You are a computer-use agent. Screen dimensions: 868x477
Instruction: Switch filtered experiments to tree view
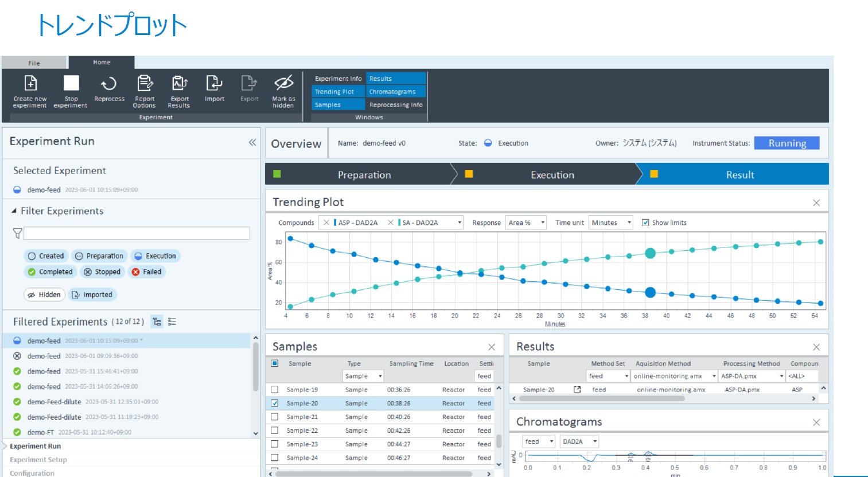[x=157, y=321]
